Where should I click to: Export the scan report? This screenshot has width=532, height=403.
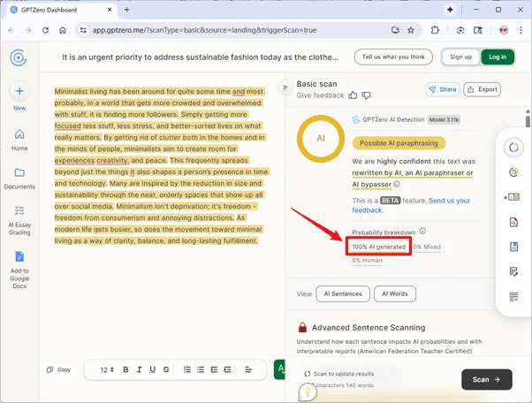[482, 89]
